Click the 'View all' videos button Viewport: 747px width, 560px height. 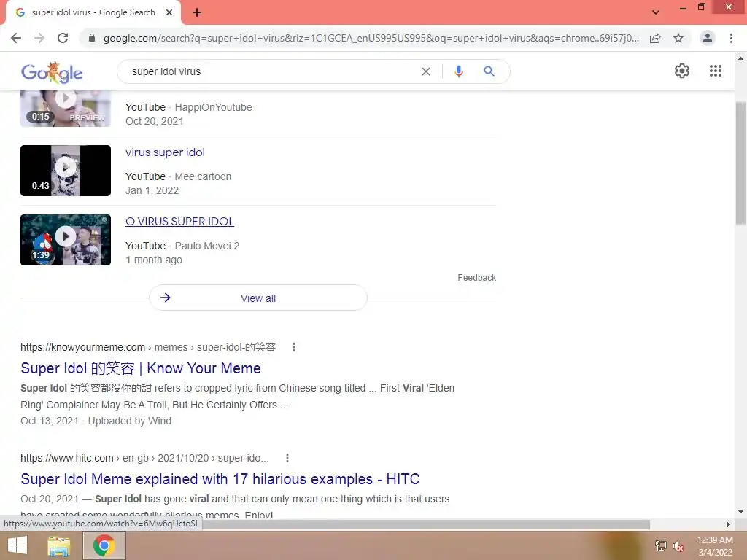258,298
